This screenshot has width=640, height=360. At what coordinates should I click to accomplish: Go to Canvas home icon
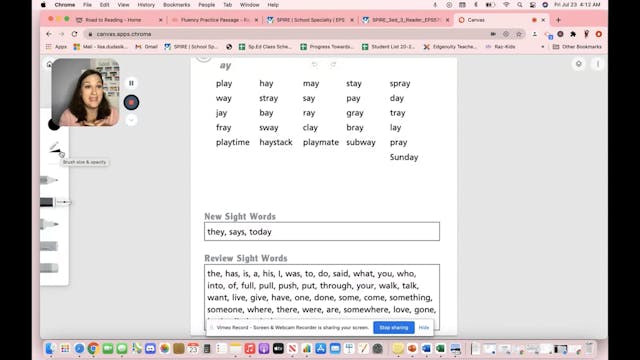tap(49, 64)
